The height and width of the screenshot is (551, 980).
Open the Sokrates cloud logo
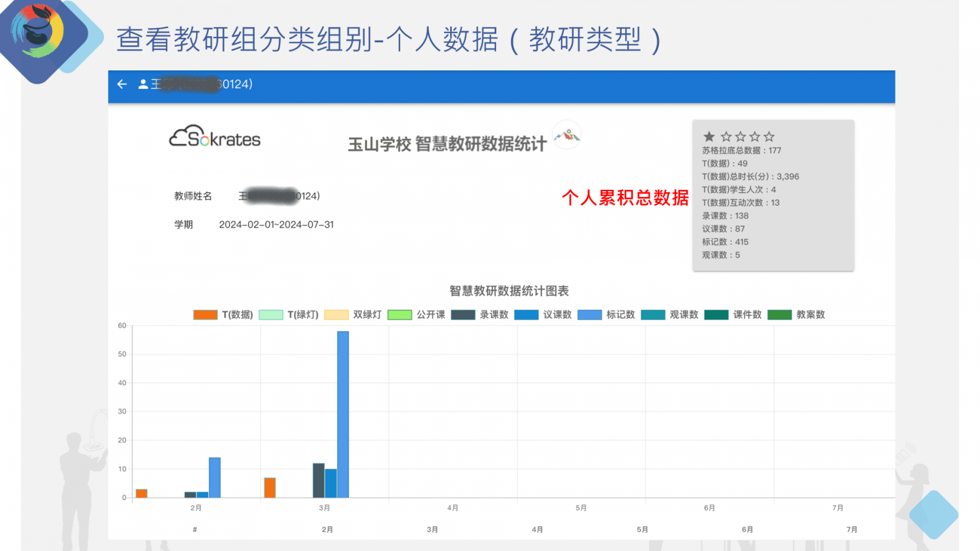214,138
